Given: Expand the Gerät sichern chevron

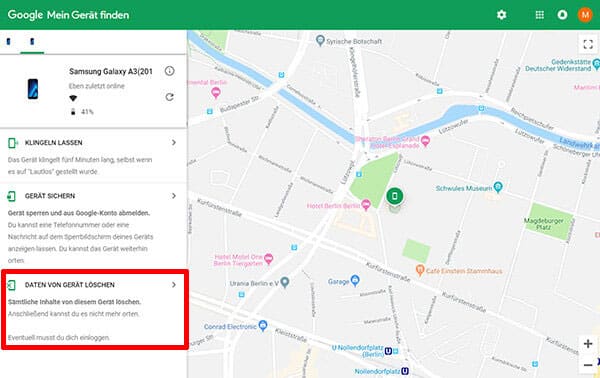Looking at the screenshot, I should pyautogui.click(x=174, y=196).
